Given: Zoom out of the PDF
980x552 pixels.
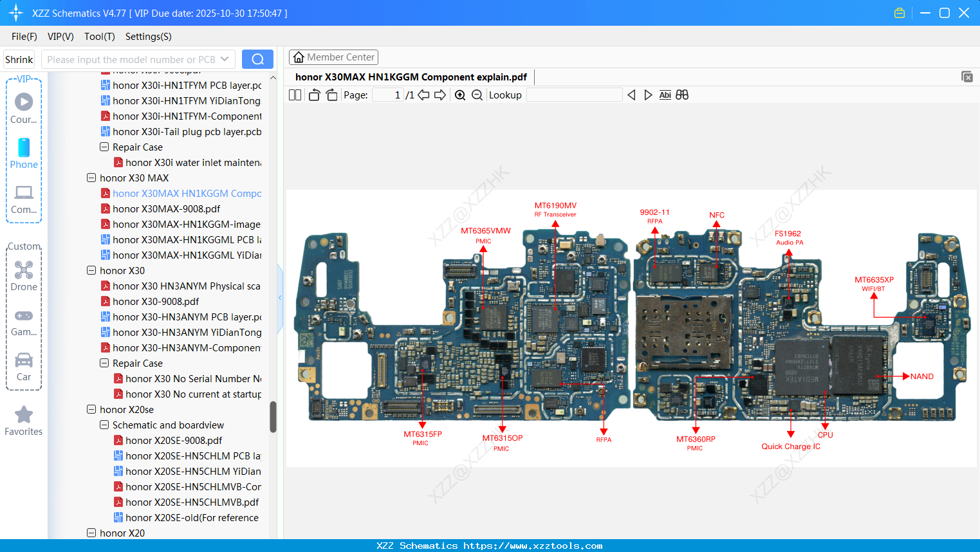Looking at the screenshot, I should click(x=477, y=95).
